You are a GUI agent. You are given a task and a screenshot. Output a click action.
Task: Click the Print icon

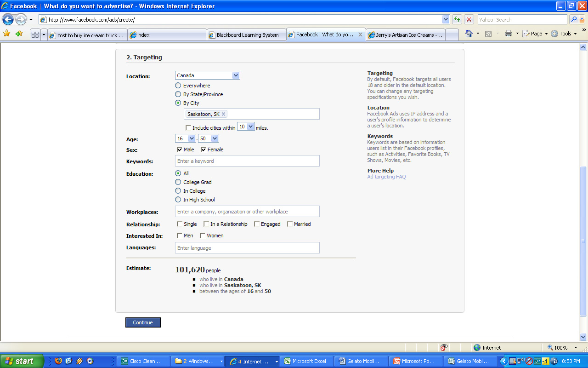[508, 34]
